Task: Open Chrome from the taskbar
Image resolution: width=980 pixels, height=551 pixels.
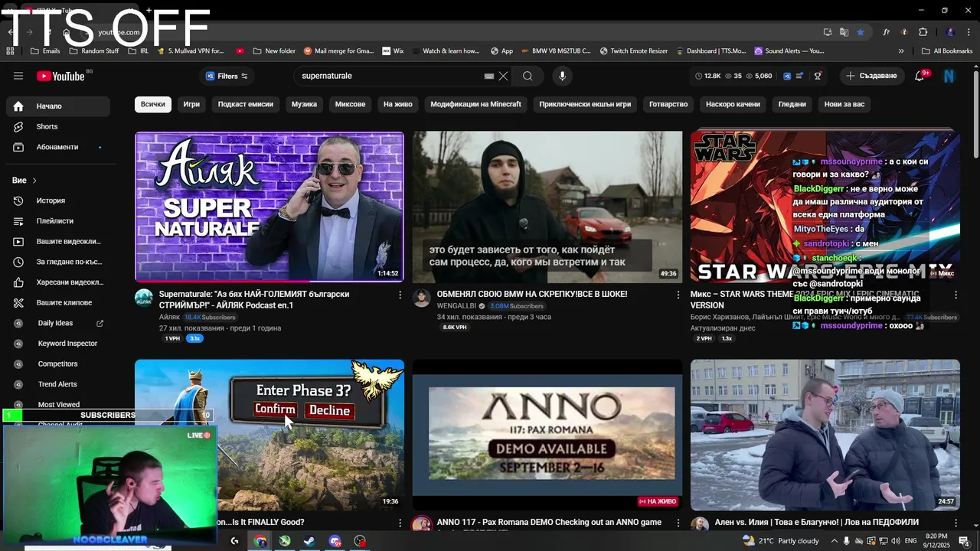Action: point(260,541)
